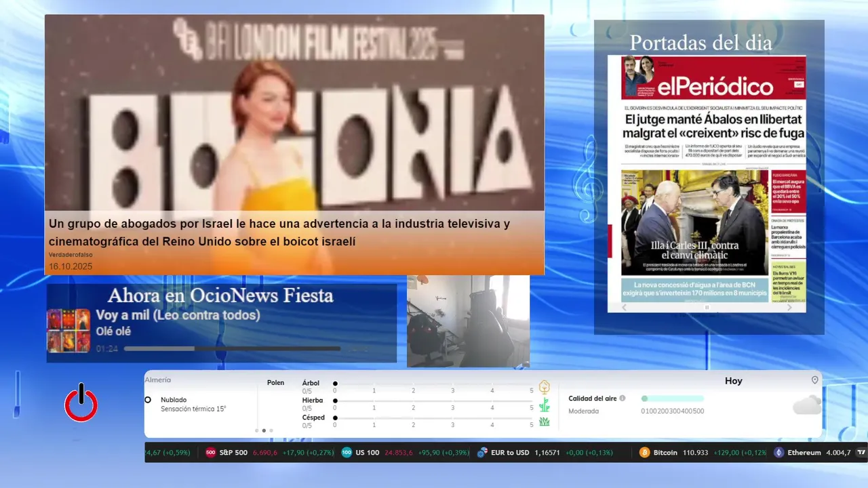Click the Árbol pollen level scale
This screenshot has width=868, height=488.
click(x=434, y=384)
